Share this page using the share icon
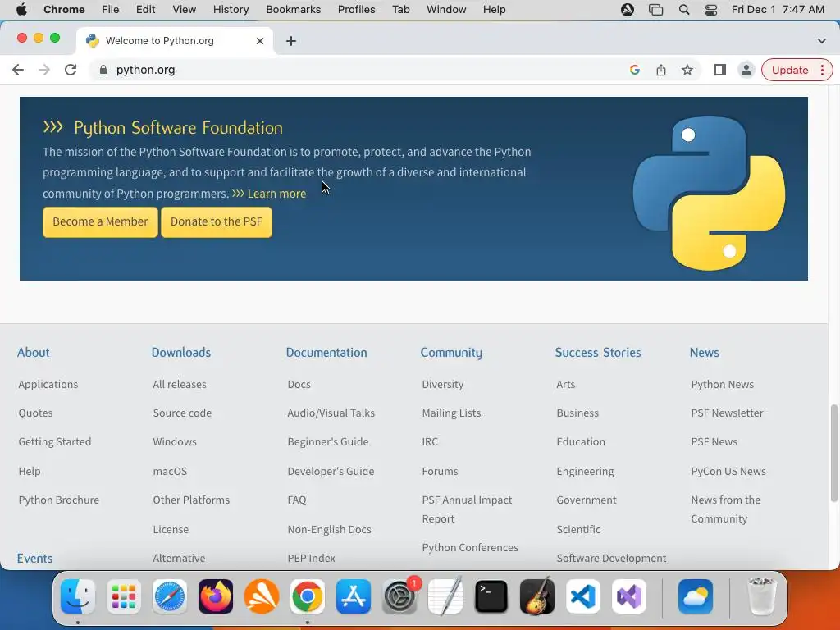The width and height of the screenshot is (840, 630). 661,71
